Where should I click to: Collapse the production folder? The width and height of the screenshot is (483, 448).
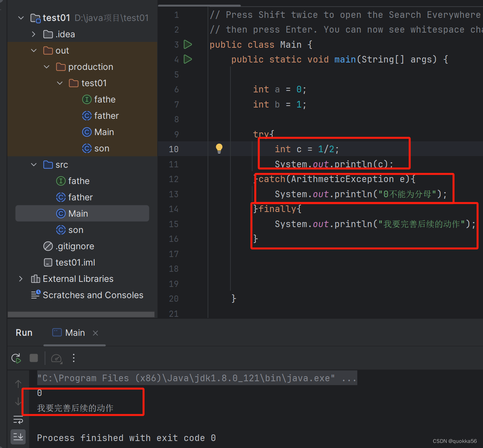pyautogui.click(x=47, y=67)
